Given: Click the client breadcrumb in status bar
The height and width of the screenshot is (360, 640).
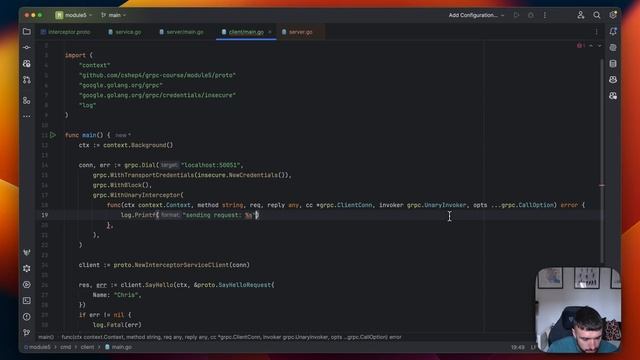Looking at the screenshot, I should [87, 347].
